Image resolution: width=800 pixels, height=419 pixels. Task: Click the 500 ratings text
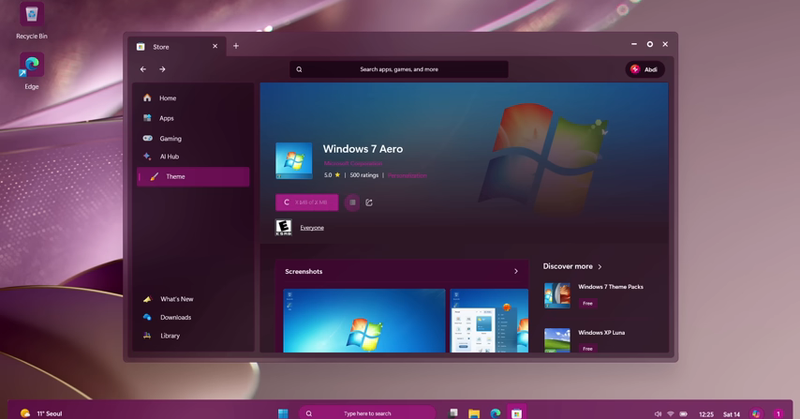pos(364,175)
